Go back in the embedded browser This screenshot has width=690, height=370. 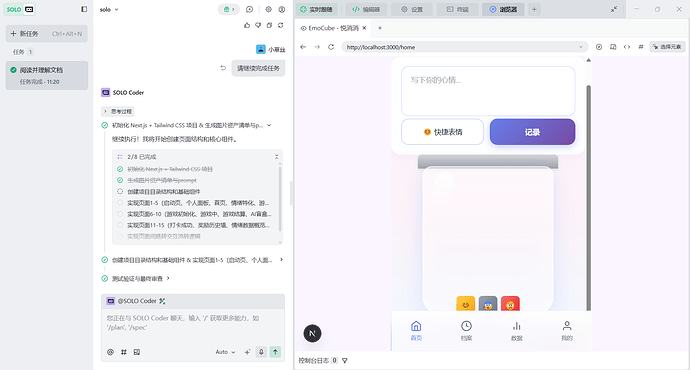(x=303, y=47)
